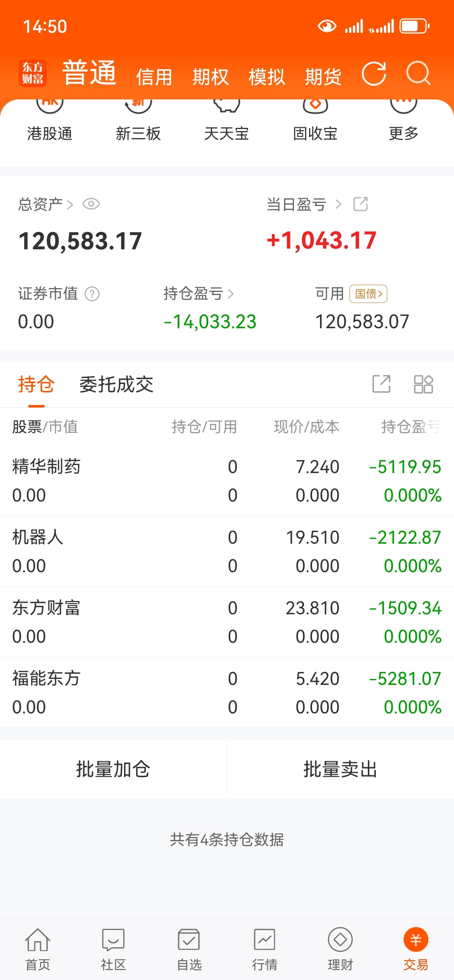
Task: Tap available funds 120,583.07
Action: click(362, 322)
